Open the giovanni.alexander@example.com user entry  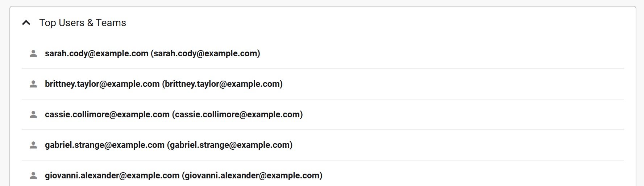(112, 176)
